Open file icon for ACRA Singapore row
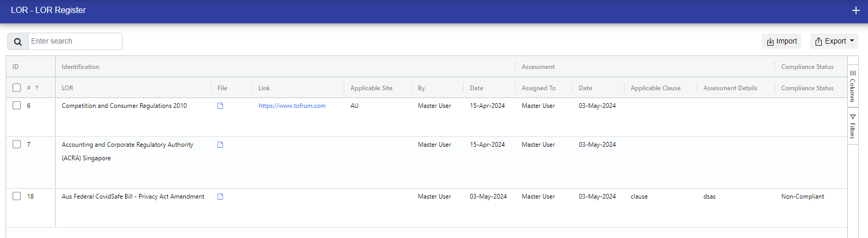The height and width of the screenshot is (238, 868). point(220,145)
